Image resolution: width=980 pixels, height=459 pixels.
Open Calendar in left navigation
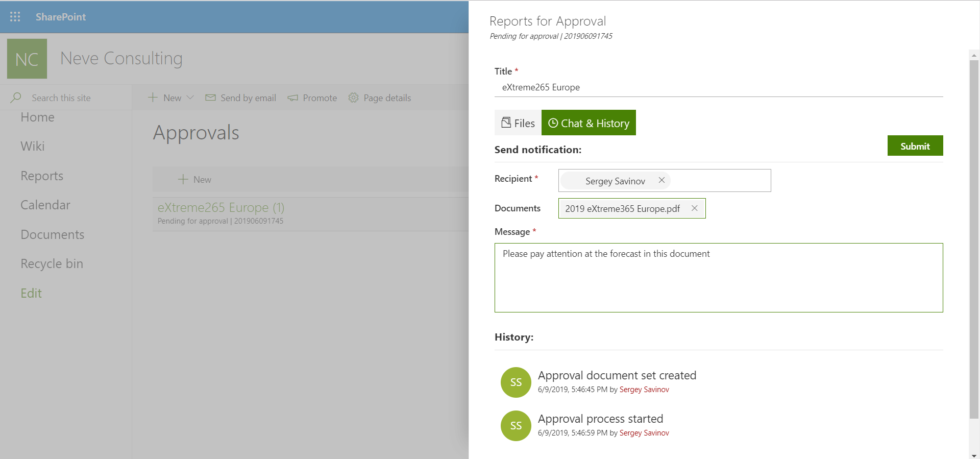point(45,205)
